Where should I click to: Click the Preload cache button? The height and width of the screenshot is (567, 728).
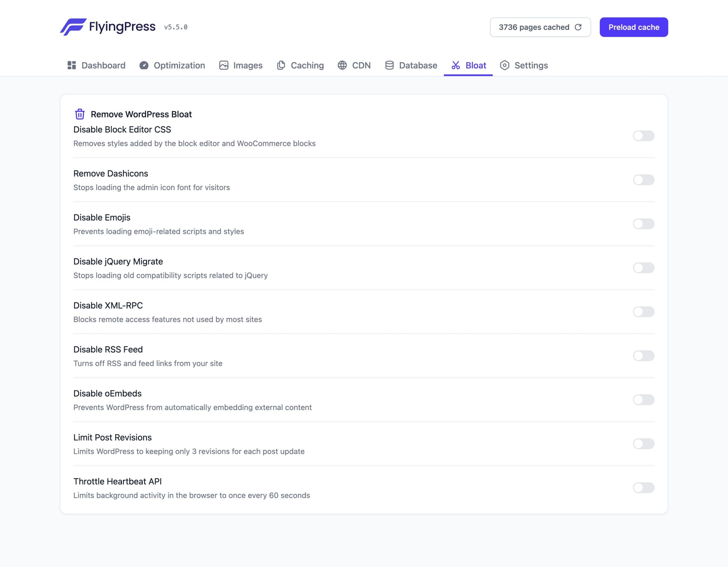coord(634,27)
